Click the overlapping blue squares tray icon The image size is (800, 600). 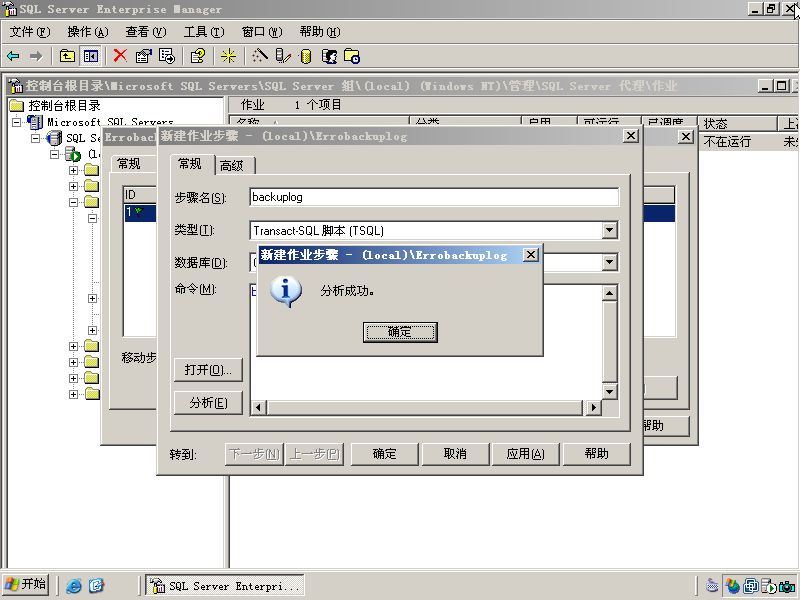[x=751, y=586]
